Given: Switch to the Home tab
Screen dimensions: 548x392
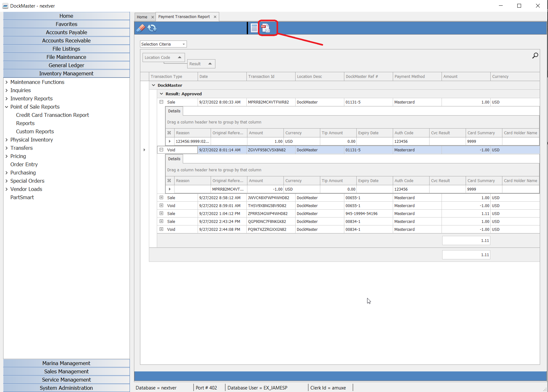Looking at the screenshot, I should pyautogui.click(x=142, y=17).
